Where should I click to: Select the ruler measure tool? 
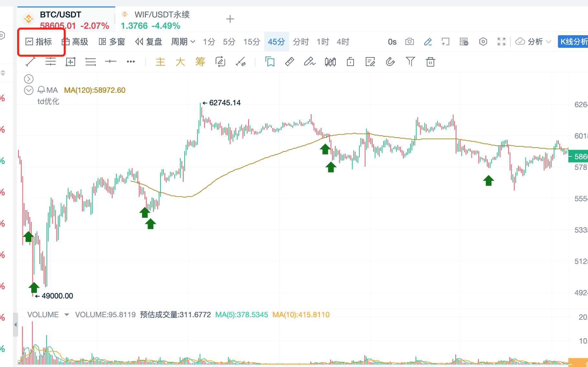point(289,61)
